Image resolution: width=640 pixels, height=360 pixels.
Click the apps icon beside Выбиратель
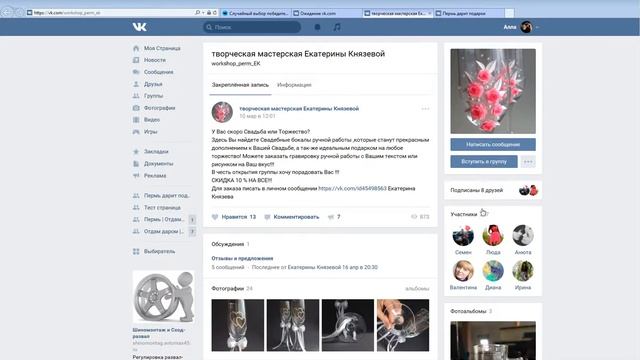click(136, 251)
